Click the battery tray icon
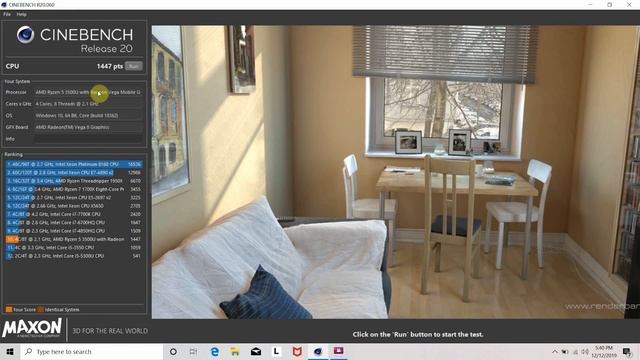The height and width of the screenshot is (360, 640). click(x=565, y=351)
